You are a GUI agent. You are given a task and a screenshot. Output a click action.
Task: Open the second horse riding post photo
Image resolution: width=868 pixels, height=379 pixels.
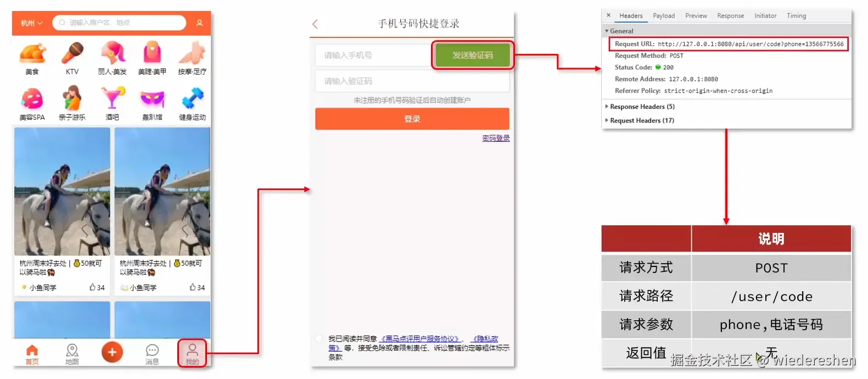(x=163, y=191)
